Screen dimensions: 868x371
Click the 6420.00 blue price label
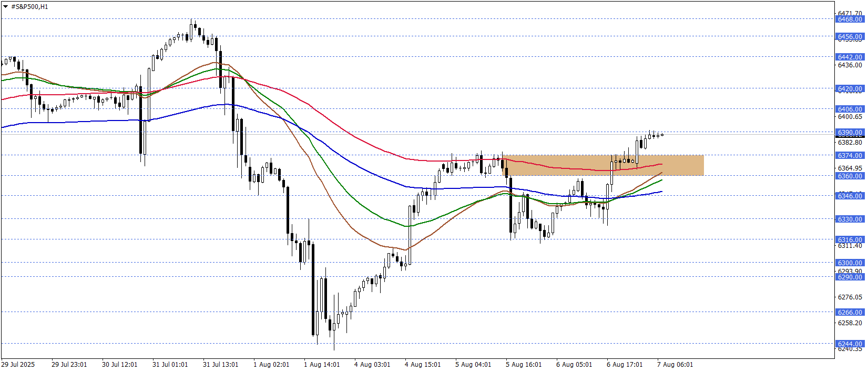(x=850, y=89)
